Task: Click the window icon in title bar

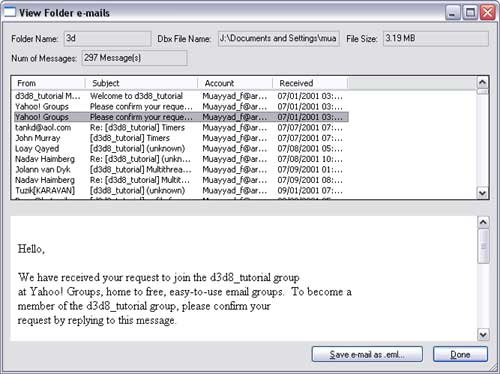Action: (9, 12)
